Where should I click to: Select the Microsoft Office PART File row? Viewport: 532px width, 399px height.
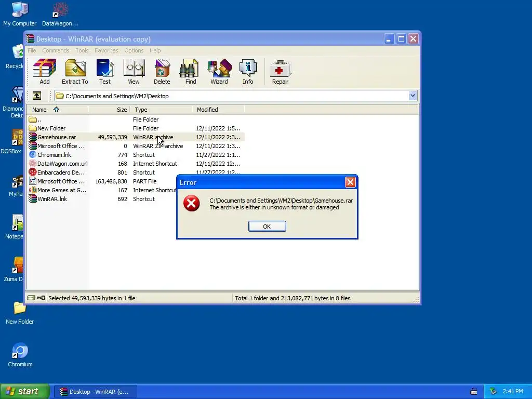[x=102, y=181]
